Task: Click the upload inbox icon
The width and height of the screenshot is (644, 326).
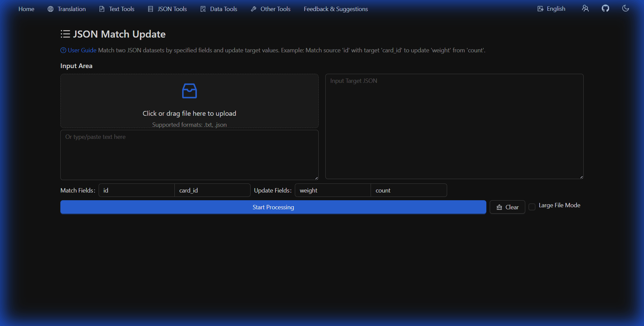Action: point(189,91)
